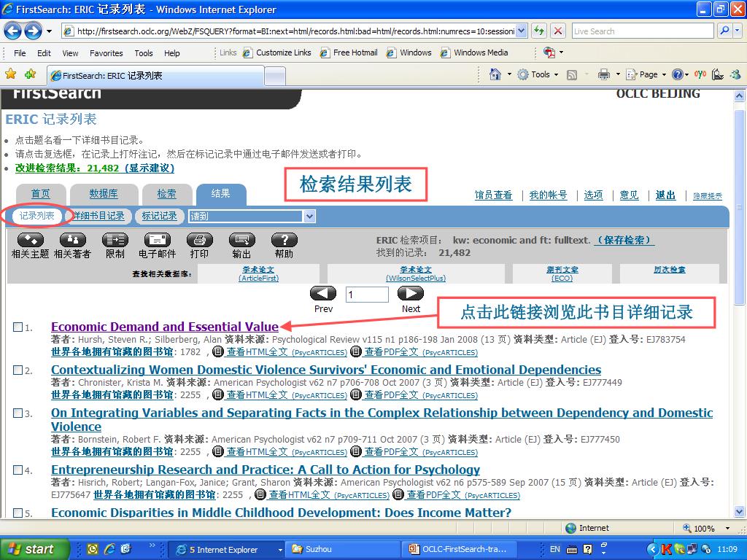The image size is (747, 560).
Task: Open the File menu
Action: [20, 52]
